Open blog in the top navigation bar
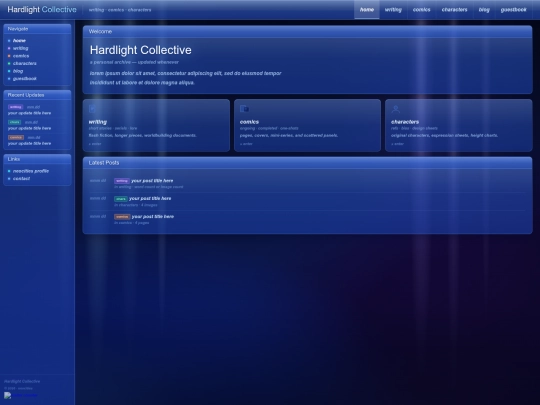This screenshot has width=540, height=405. 484,10
